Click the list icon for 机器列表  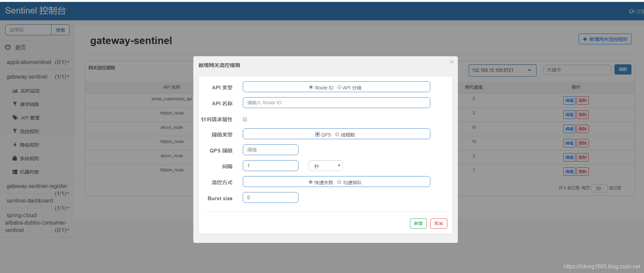pos(15,172)
